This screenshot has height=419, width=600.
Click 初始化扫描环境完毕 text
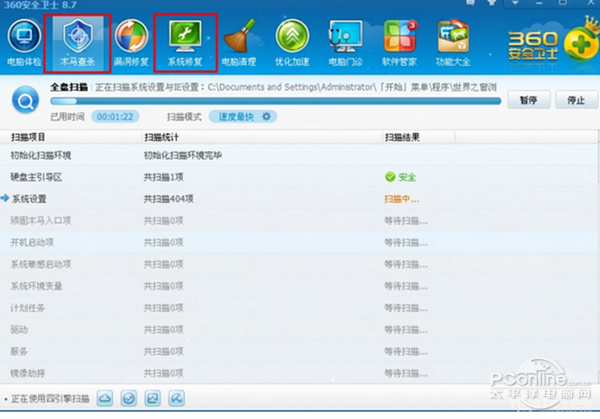(x=183, y=155)
